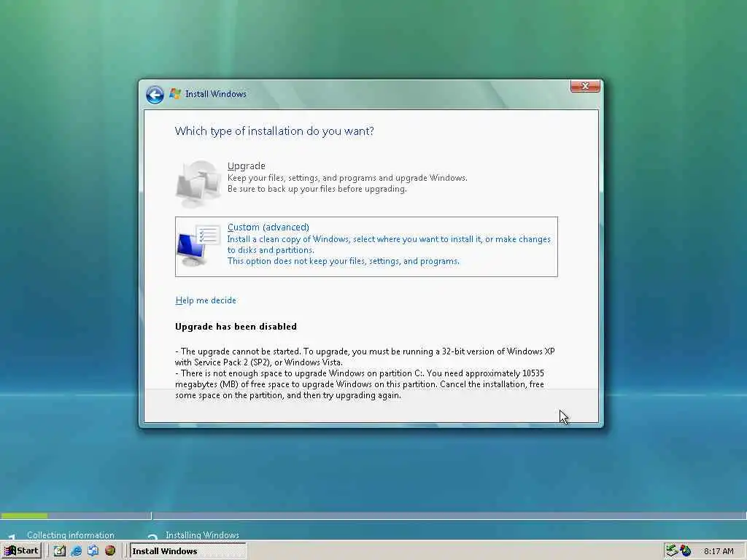Click the green setup progress bar
The width and height of the screenshot is (747, 560).
click(24, 516)
